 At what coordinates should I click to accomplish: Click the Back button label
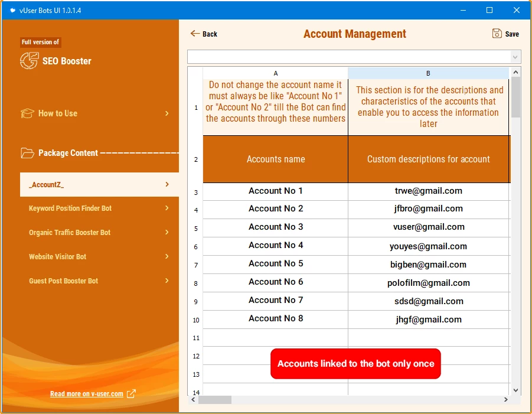pos(210,34)
